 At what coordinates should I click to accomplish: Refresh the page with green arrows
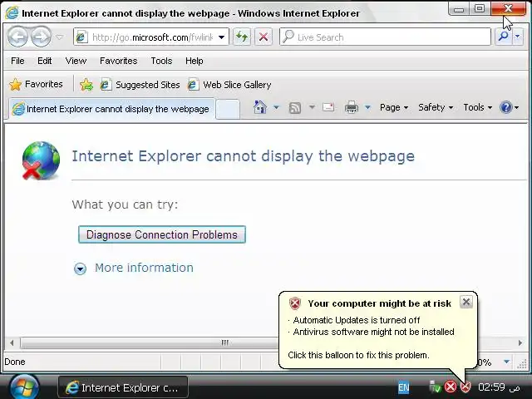click(x=242, y=37)
